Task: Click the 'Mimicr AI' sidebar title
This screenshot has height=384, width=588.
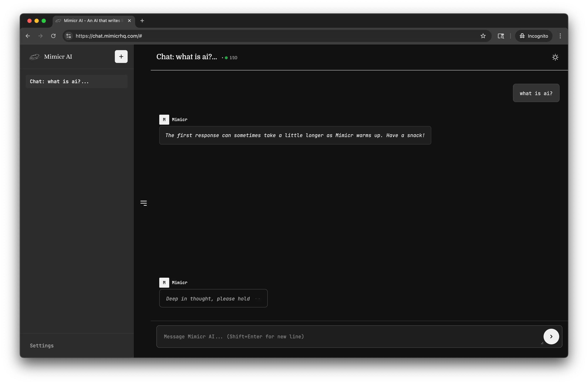Action: (58, 57)
